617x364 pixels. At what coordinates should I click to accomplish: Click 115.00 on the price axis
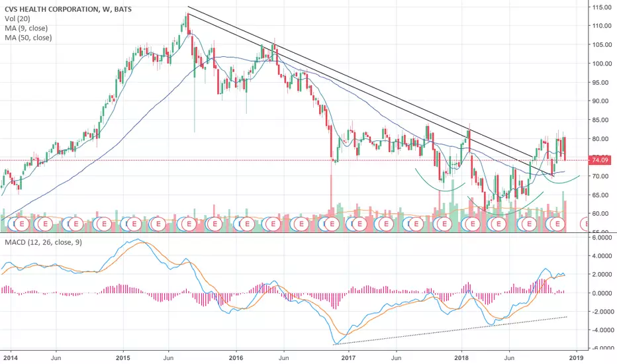tap(602, 7)
